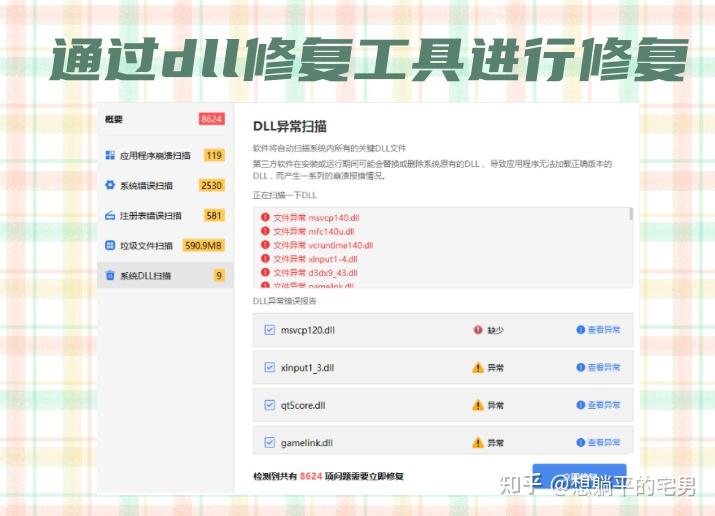
Task: Uncheck the xinput1_3.dll checkbox
Action: coord(269,367)
